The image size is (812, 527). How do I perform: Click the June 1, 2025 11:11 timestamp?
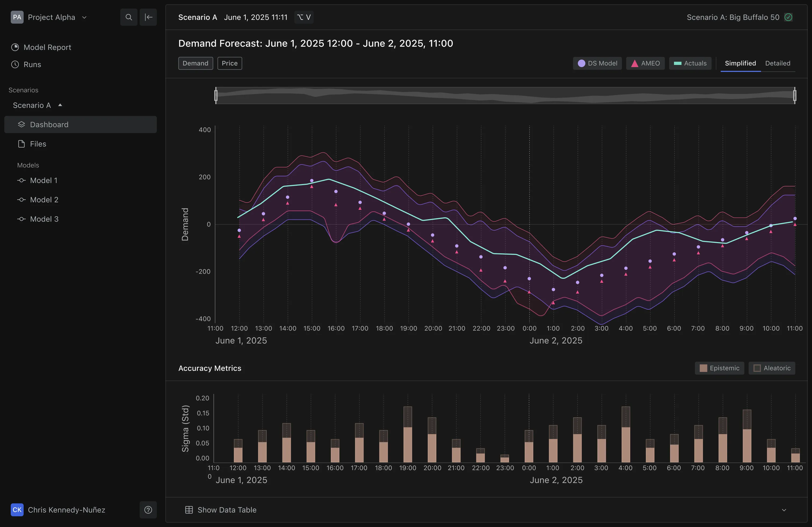[x=256, y=17]
